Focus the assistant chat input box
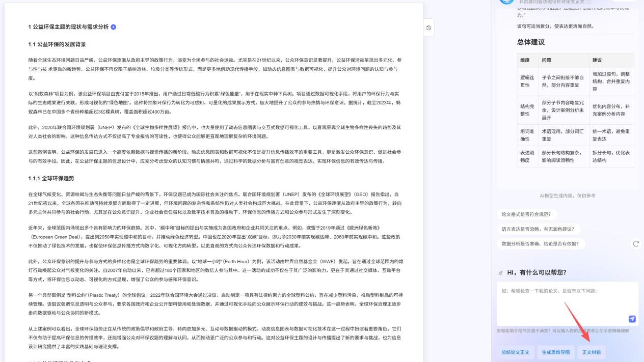Viewport: 644px width, 362px height. tap(568, 303)
